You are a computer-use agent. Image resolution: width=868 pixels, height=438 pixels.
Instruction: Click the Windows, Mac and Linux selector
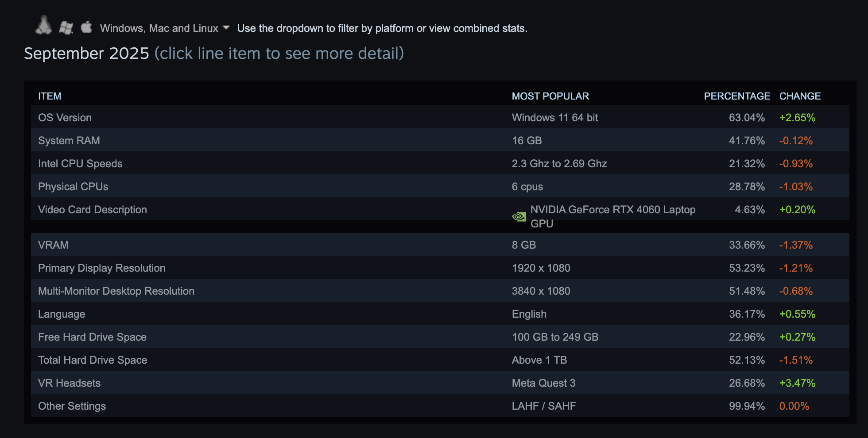point(159,28)
